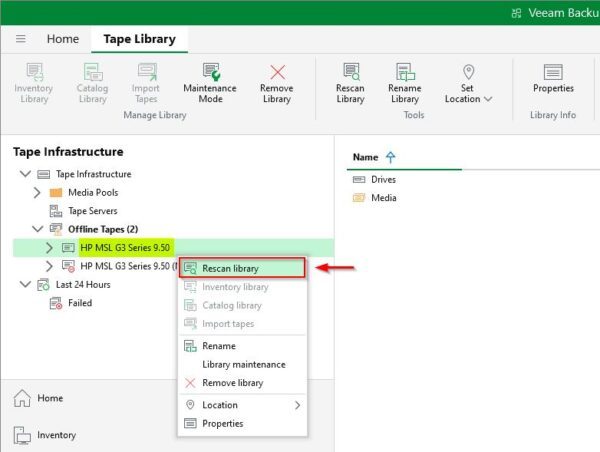Choose Rescan library from context menu
Viewport: 600px width, 452px height.
(242, 268)
